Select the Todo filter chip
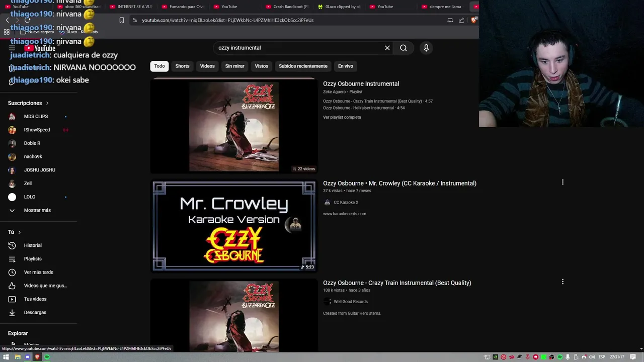The height and width of the screenshot is (362, 644). coord(159,66)
